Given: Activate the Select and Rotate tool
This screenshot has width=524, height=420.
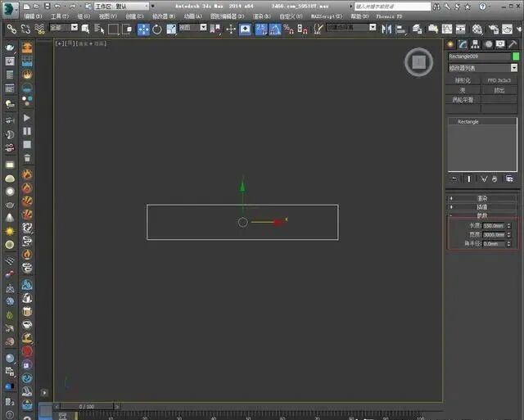Looking at the screenshot, I should 157,29.
